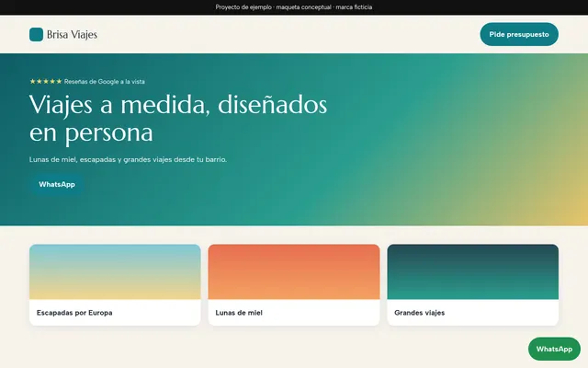Image resolution: width=588 pixels, height=368 pixels.
Task: Click the subtitle 'Lunas de miel, escapadas y grandes viajes'
Action: (128, 159)
